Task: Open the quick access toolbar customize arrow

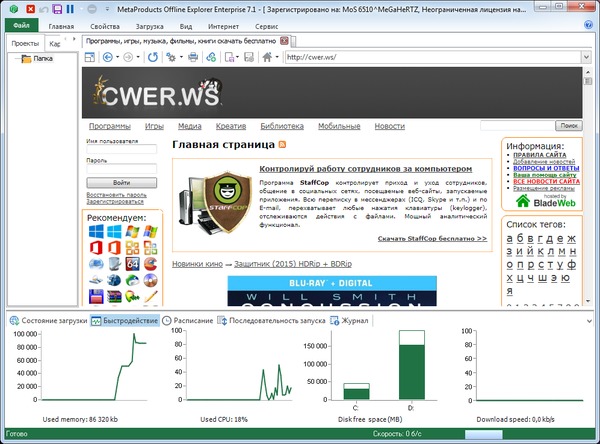Action: coord(107,9)
